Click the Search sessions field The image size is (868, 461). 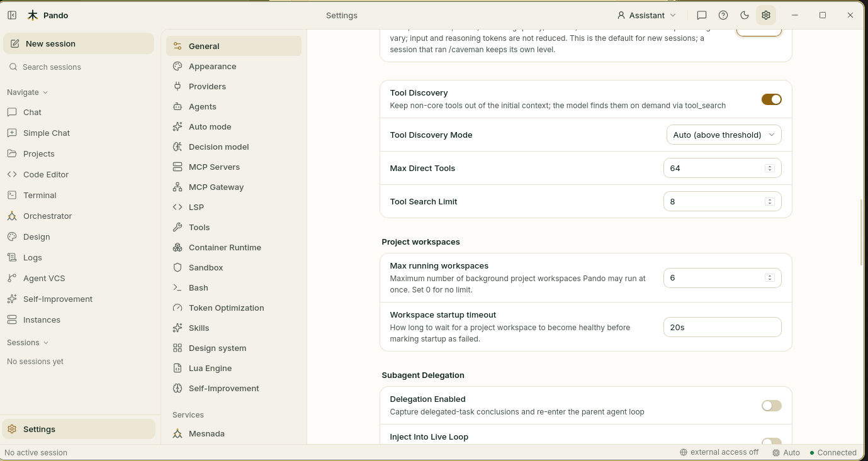coord(79,67)
